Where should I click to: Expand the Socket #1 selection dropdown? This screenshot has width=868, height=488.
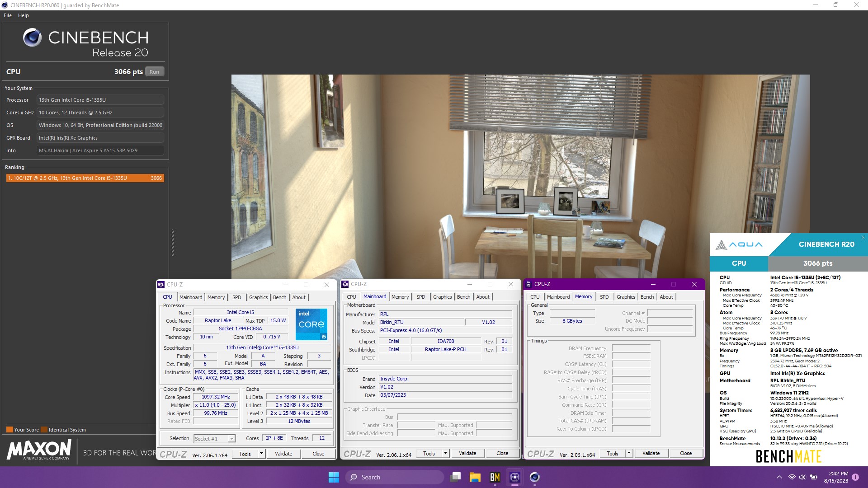tap(231, 439)
